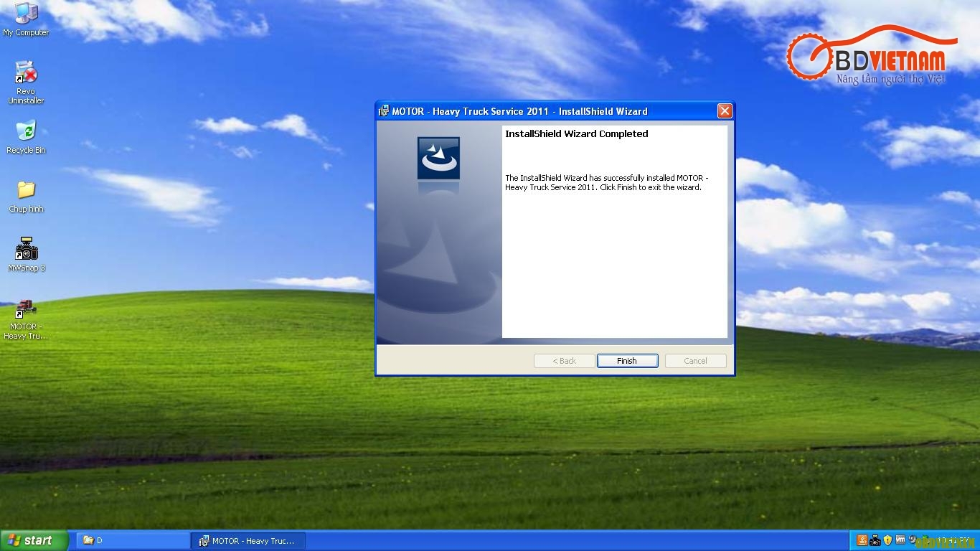Screen dimensions: 980x551
Task: Select the Revo Uninstaller shortcut
Action: 26,82
